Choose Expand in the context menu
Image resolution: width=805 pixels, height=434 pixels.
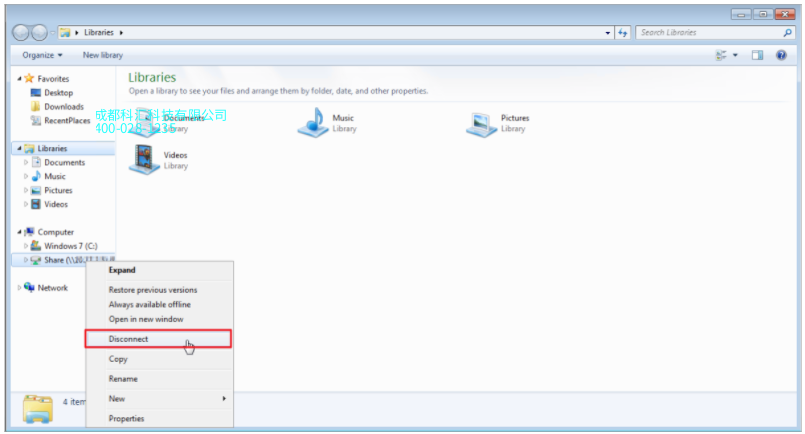coord(159,270)
